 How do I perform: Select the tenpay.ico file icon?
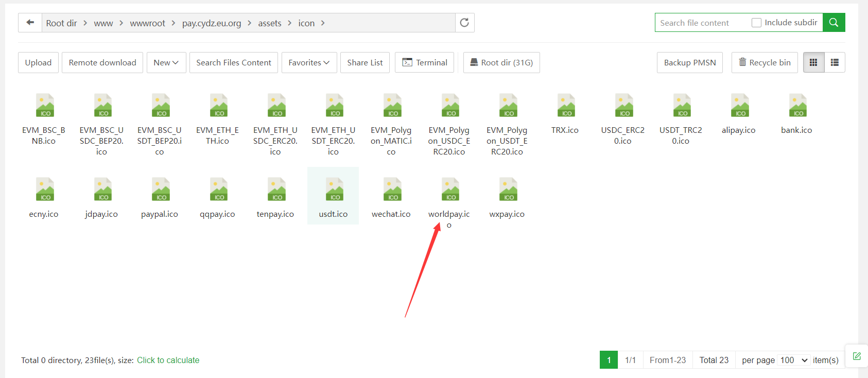[276, 190]
